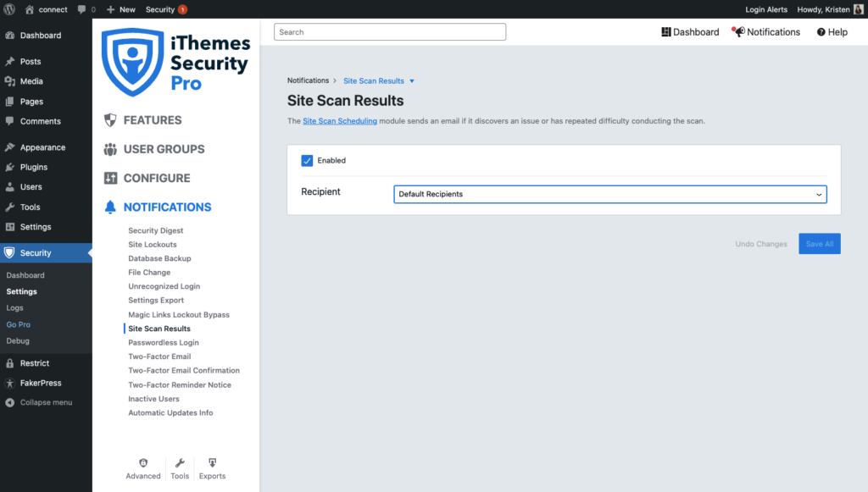868x492 pixels.
Task: Select Automatic Updates Info
Action: tap(170, 413)
